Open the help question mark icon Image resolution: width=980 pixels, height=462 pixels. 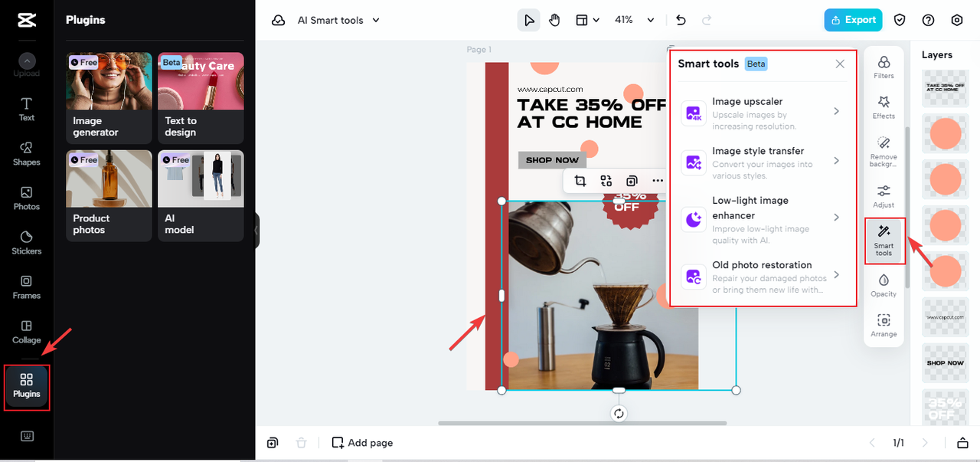929,20
